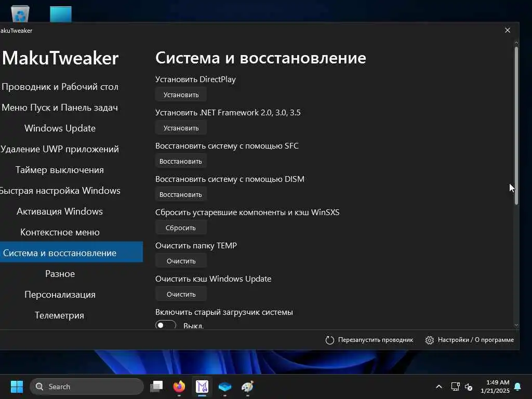Click the Task View taskbar icon
Viewport: 532px width, 399px height.
(x=156, y=387)
